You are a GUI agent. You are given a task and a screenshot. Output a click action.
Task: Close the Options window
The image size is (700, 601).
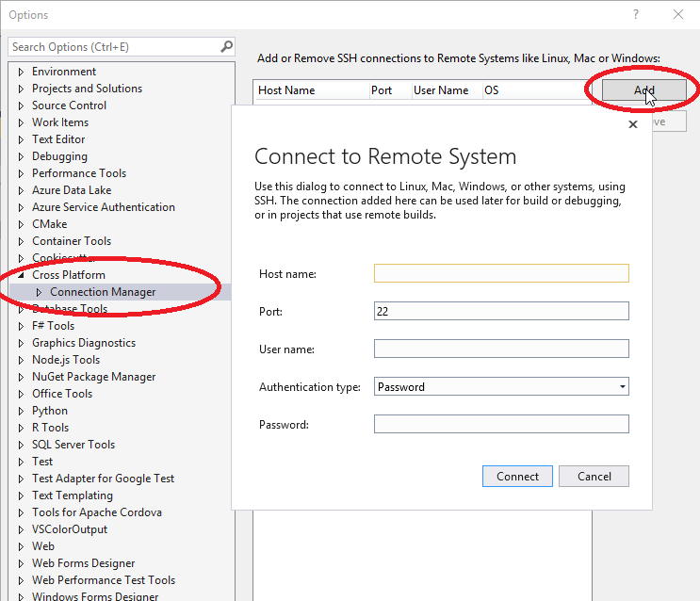(x=678, y=14)
